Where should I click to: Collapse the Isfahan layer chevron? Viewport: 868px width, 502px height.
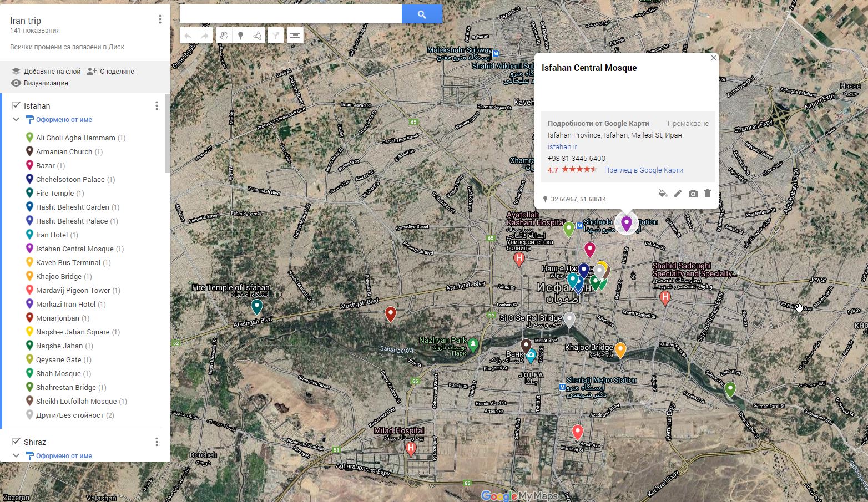[16, 119]
